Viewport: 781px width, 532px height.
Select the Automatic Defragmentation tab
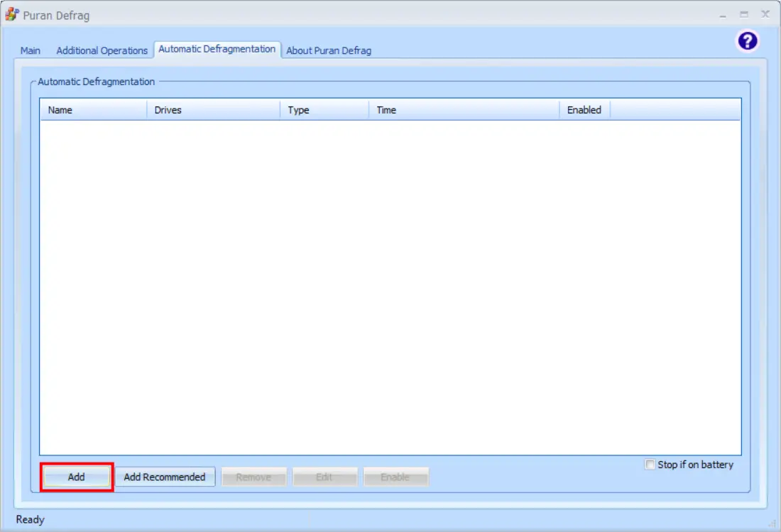(217, 49)
